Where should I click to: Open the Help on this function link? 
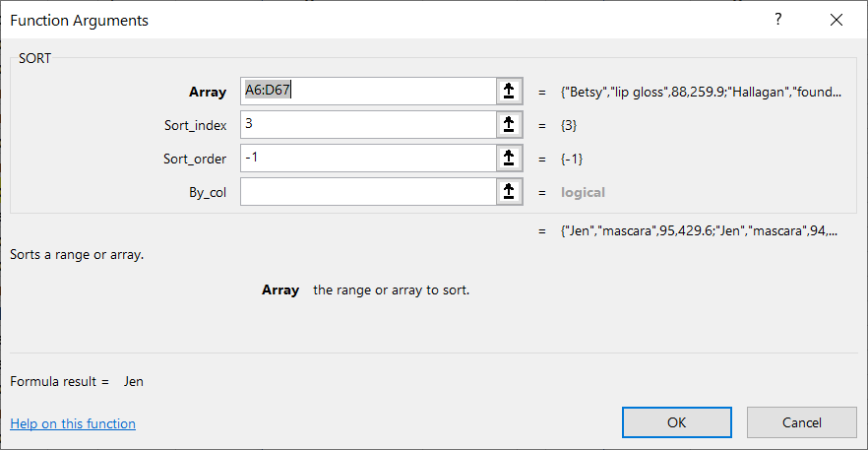[x=73, y=423]
